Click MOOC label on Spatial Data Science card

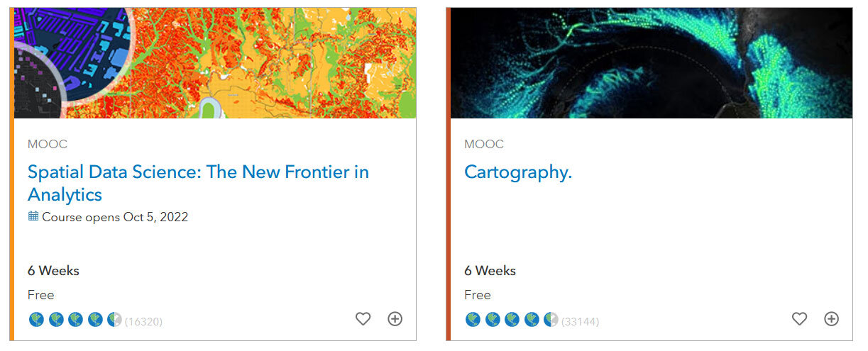(x=48, y=144)
